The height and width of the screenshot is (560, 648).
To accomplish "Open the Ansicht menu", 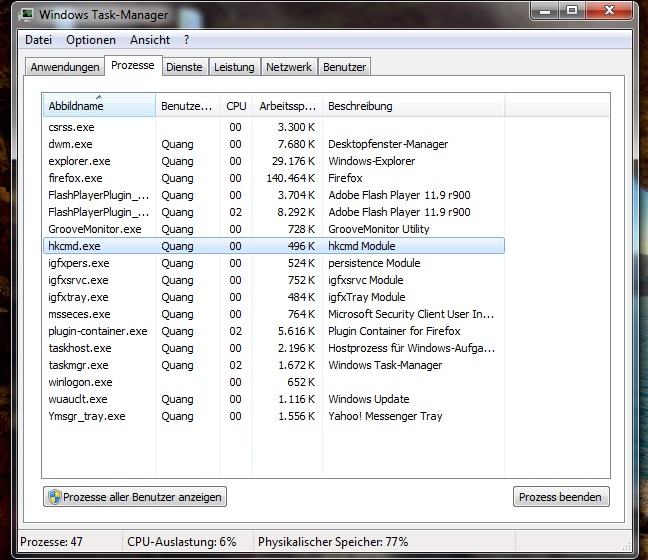I will coord(150,40).
